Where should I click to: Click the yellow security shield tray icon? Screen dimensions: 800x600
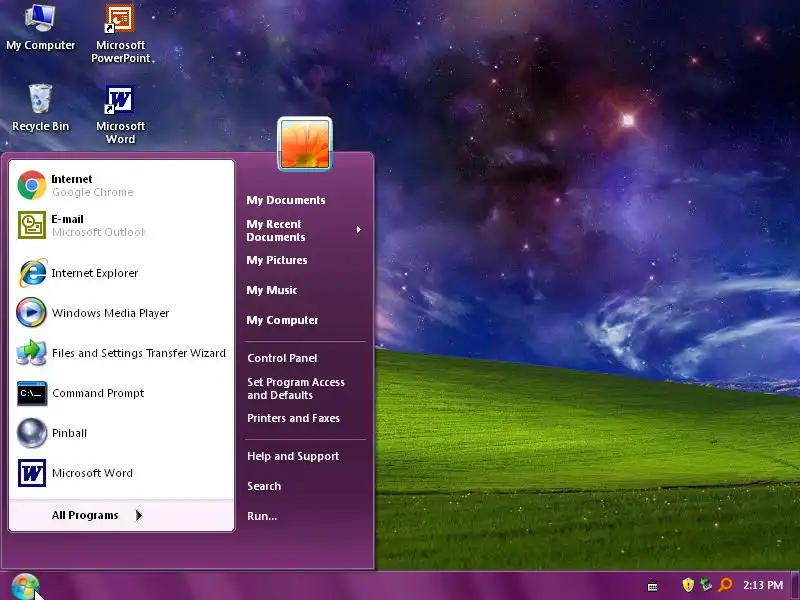point(688,585)
